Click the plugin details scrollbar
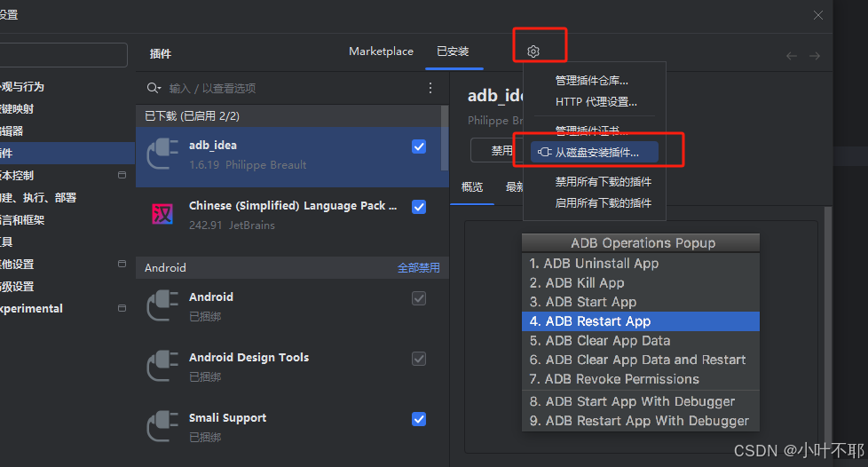Image resolution: width=868 pixels, height=467 pixels. click(827, 327)
